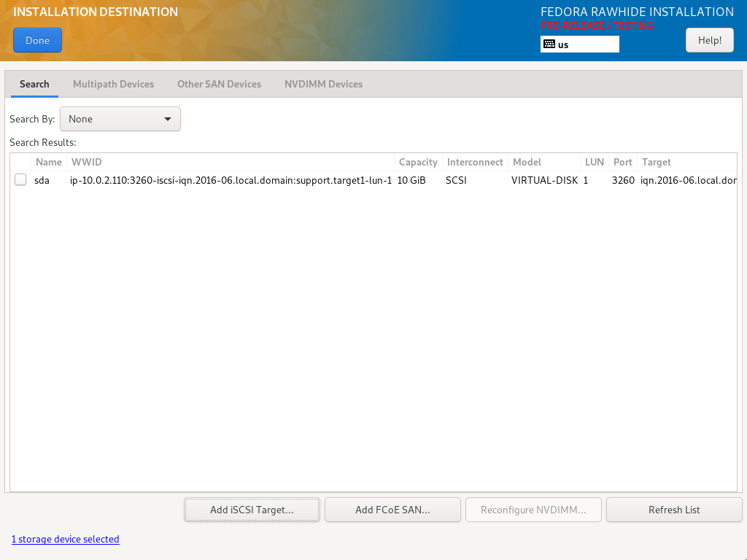Switch to the Search tab
Image resolution: width=747 pixels, height=560 pixels.
tap(34, 85)
